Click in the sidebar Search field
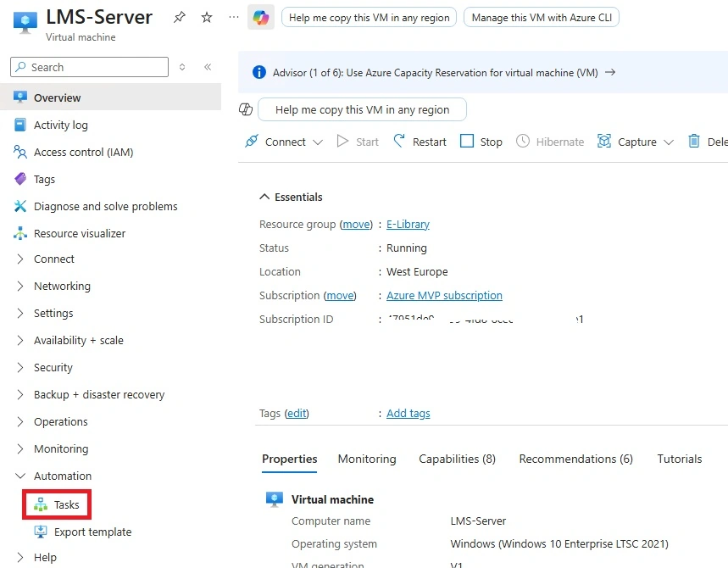The image size is (728, 568). click(89, 67)
